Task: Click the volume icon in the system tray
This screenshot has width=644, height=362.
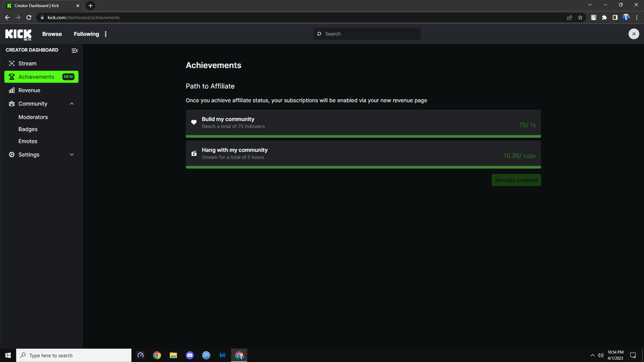Action: tap(601, 355)
